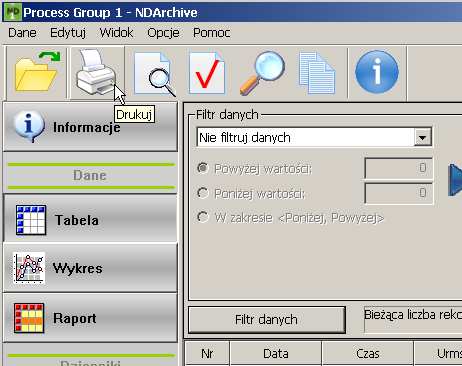462x366 pixels.
Task: Click the Tabela grid icon
Action: tap(31, 220)
